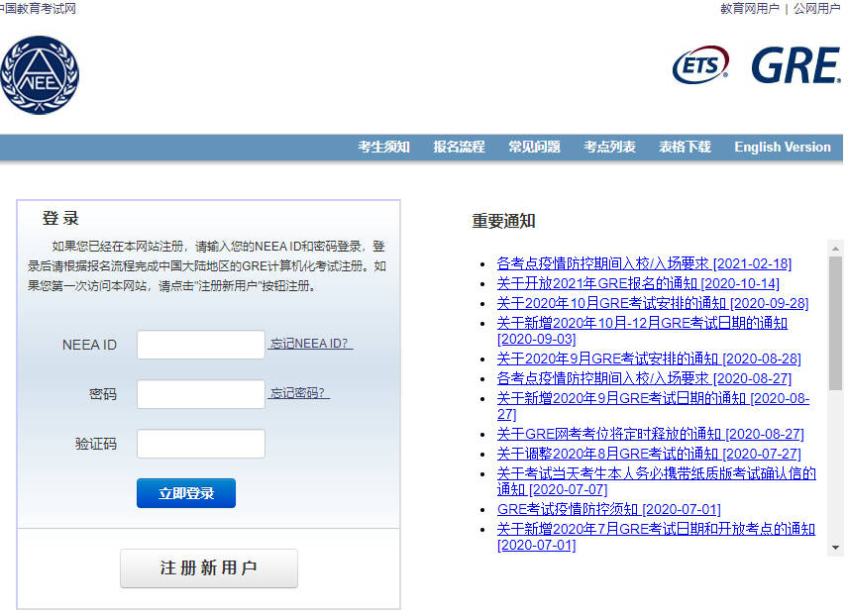Click the NEEA circular logo
Viewport: 848px width, 616px height.
40,75
